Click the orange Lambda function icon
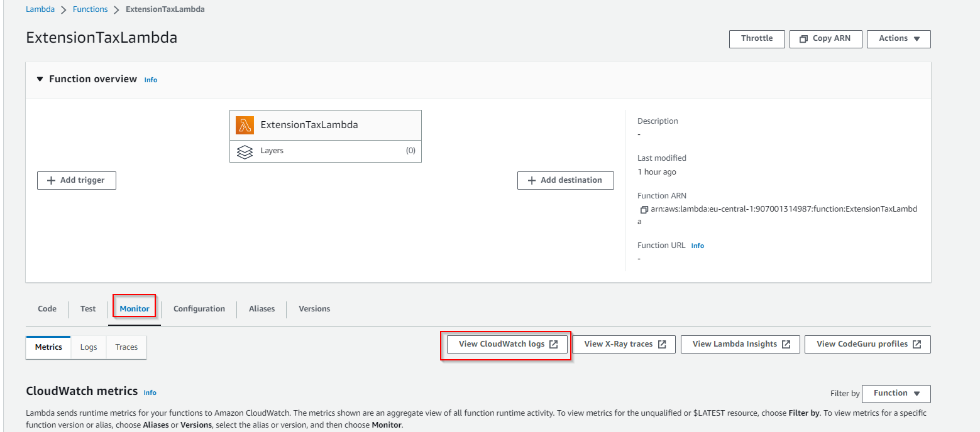980x432 pixels. [245, 125]
